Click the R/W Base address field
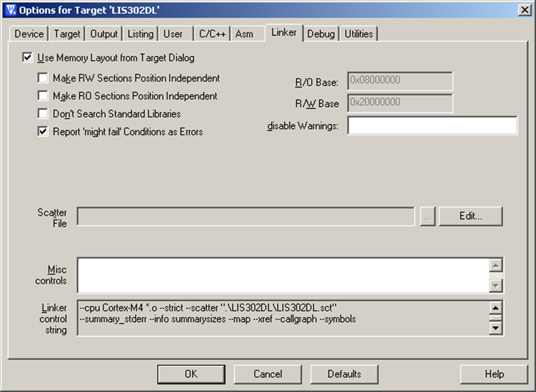The image size is (536, 392). pos(400,103)
